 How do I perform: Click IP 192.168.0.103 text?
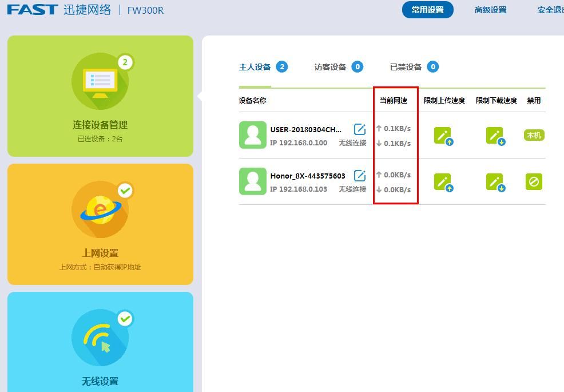tap(299, 189)
